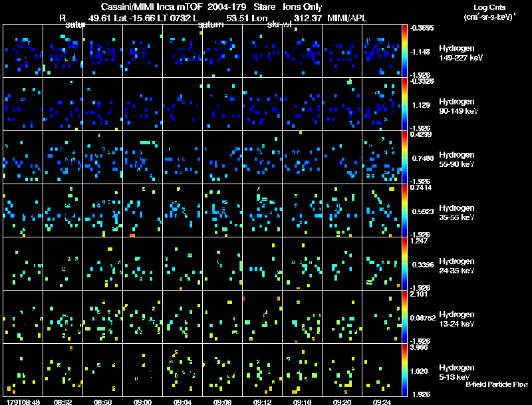Viewport: 532px width, 405px height.
Task: Click the scale value 0.4299
Action: click(x=421, y=134)
